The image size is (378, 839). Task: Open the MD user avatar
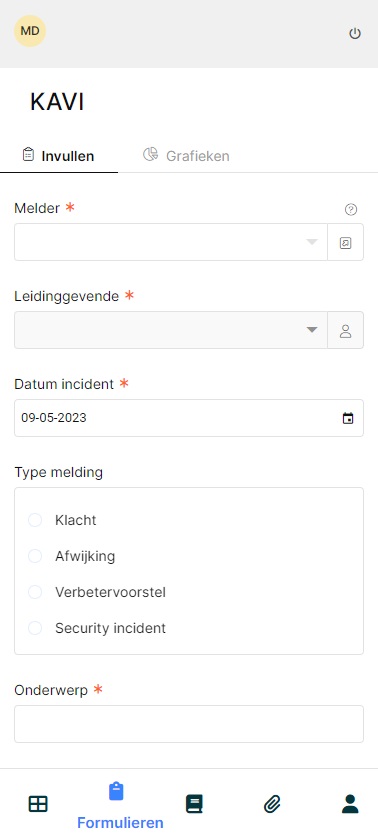[x=30, y=31]
